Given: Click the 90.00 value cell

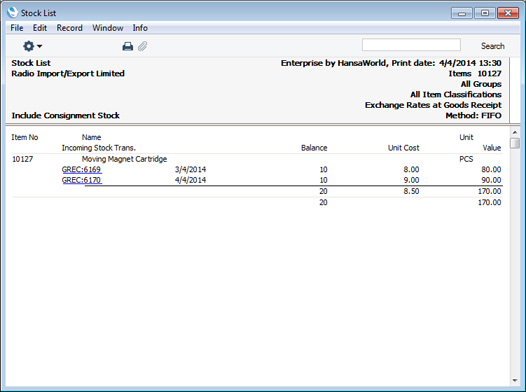Looking at the screenshot, I should tap(491, 180).
